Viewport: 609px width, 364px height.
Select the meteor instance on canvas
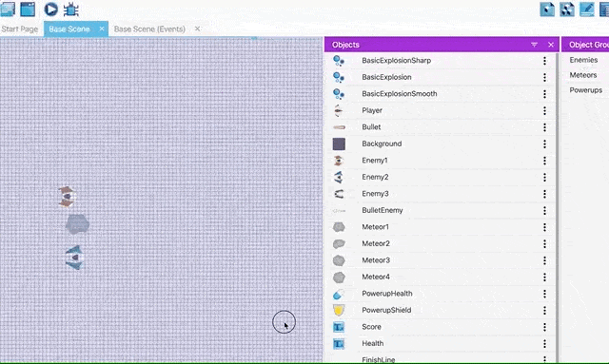[77, 224]
